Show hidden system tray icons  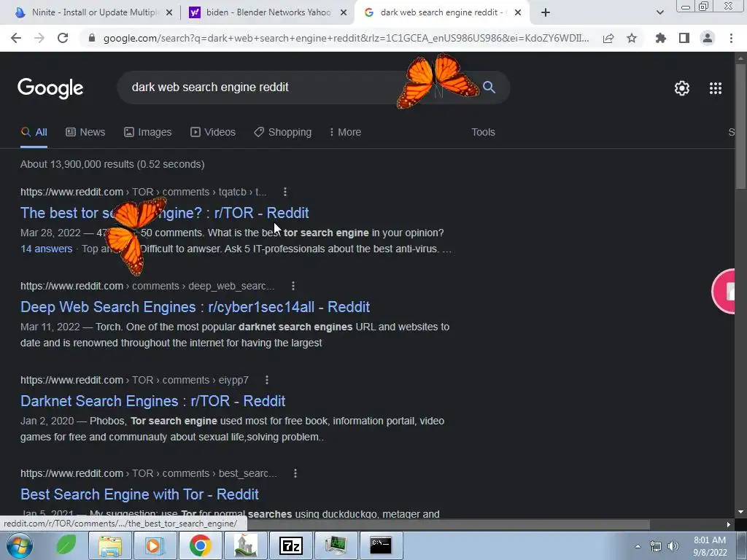point(638,546)
